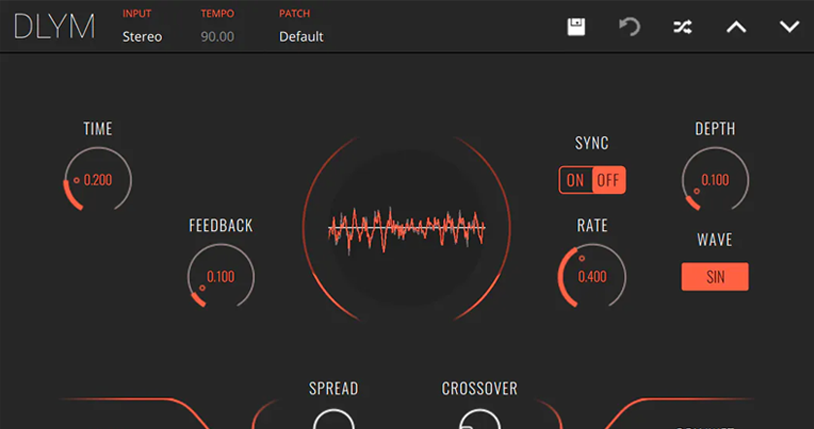Viewport: 814px width, 429px height.
Task: Click the undo arrow icon
Action: (x=629, y=27)
